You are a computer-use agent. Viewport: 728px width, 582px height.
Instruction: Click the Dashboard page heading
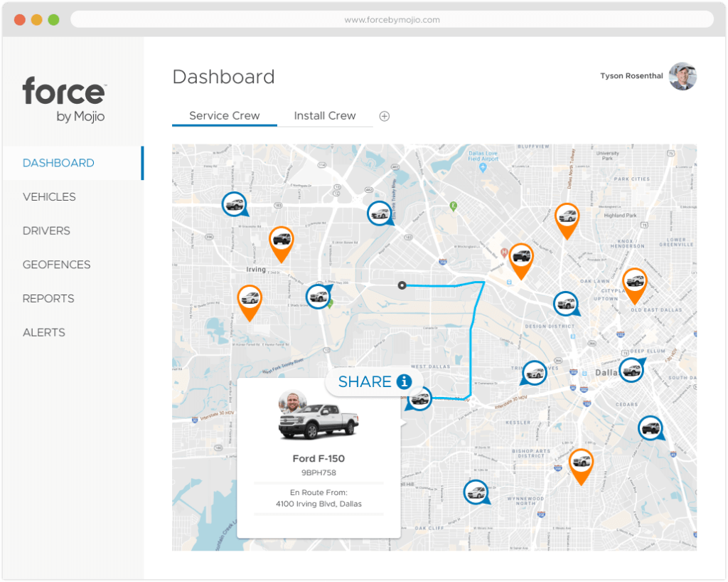224,77
